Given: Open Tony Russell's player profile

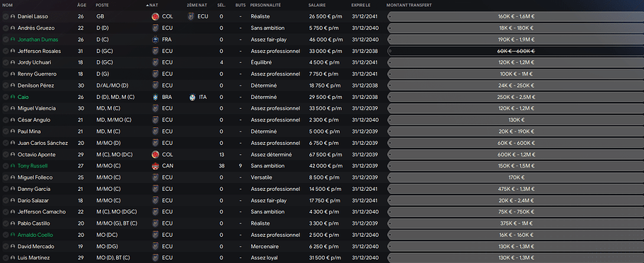Looking at the screenshot, I should coord(33,166).
